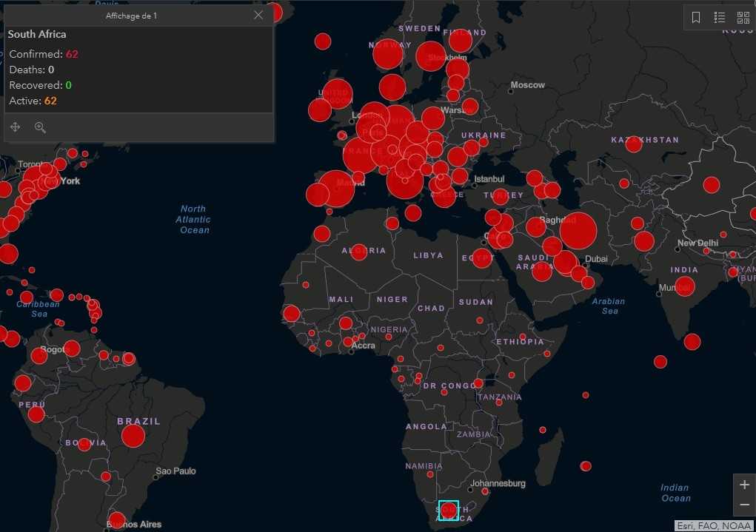Click the highlighted South Africa marker

[x=448, y=511]
